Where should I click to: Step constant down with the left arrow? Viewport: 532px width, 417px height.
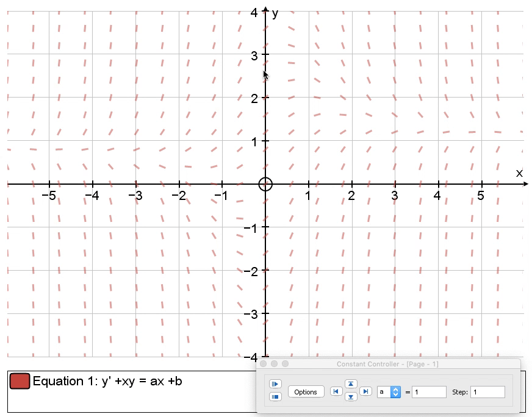(336, 391)
